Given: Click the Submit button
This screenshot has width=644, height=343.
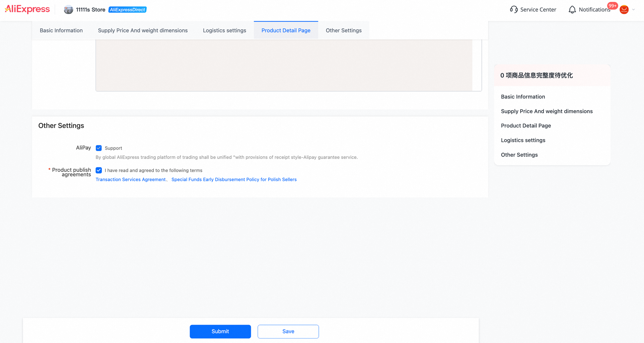Looking at the screenshot, I should point(220,331).
